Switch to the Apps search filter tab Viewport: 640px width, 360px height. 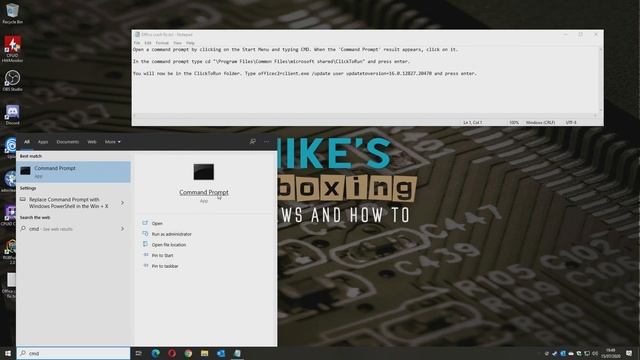click(43, 142)
